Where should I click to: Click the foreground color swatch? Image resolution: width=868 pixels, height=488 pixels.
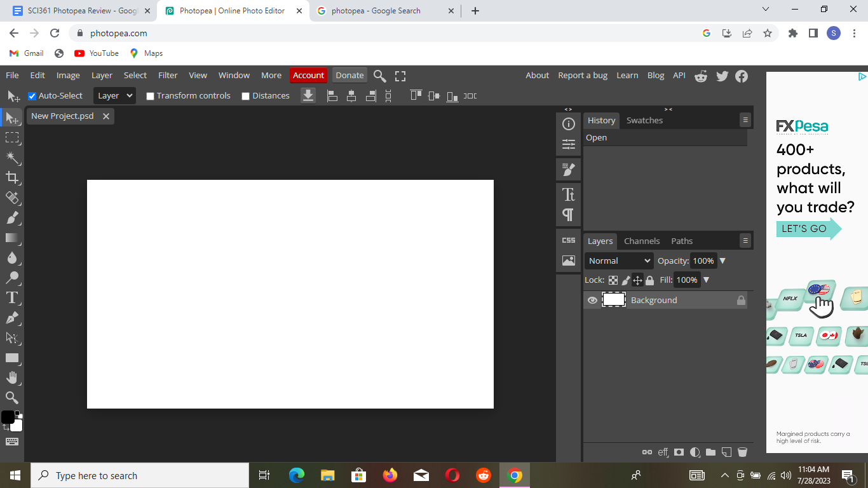[x=9, y=416]
